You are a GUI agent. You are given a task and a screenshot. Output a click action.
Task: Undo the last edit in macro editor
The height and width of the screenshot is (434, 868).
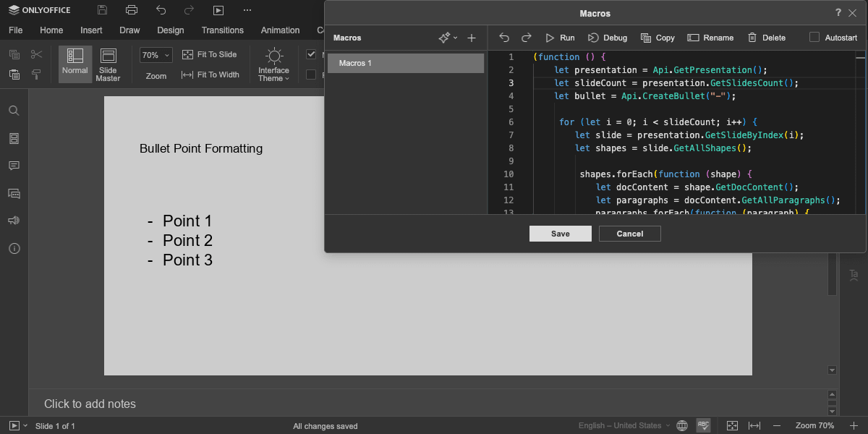[504, 38]
